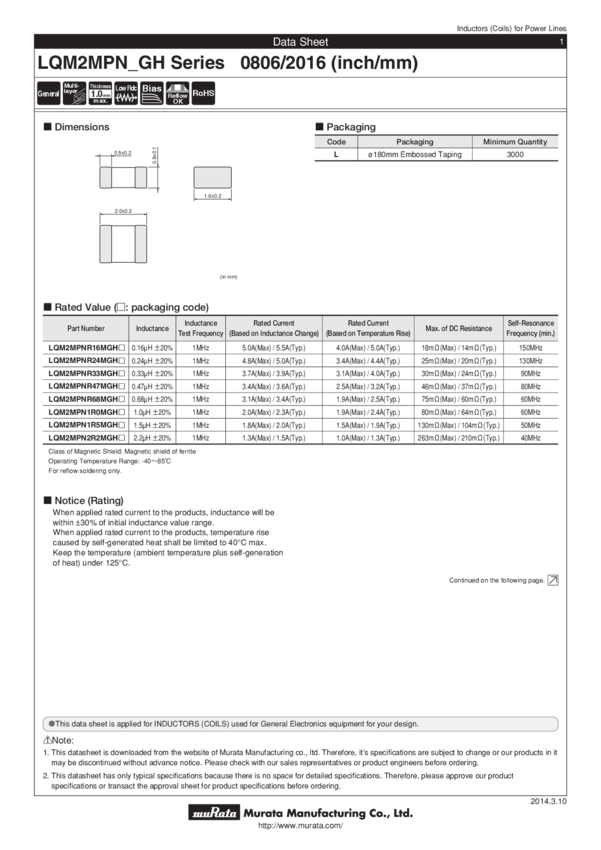Image resolution: width=601 pixels, height=850 pixels.
Task: Click the 263mΩ(Max) / 210mΩ(Typ.) resistance cell
Action: (458, 438)
